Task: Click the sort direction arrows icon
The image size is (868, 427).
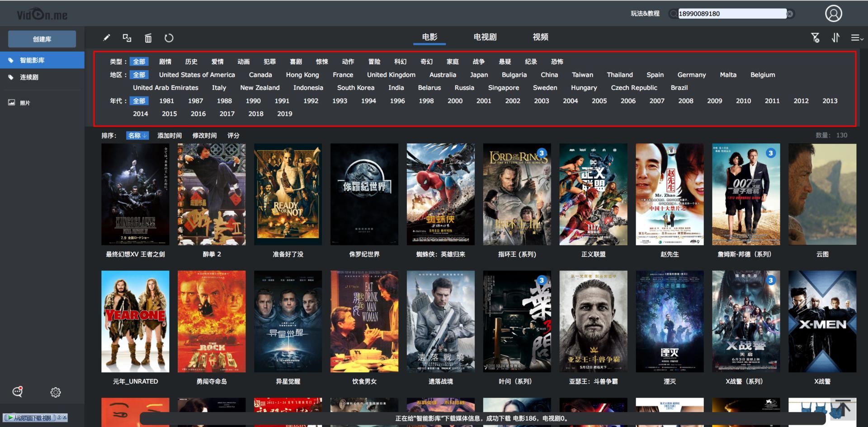Action: coord(836,38)
